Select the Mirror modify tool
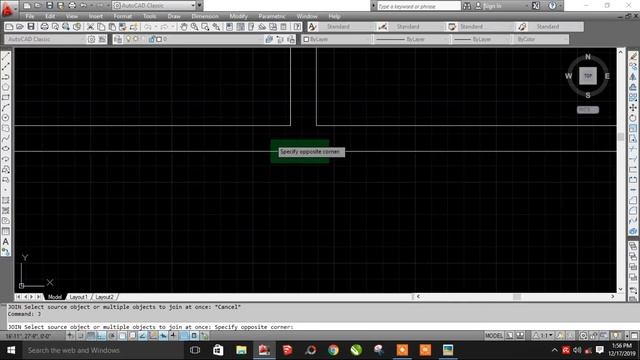This screenshot has width=640, height=360. tap(633, 76)
